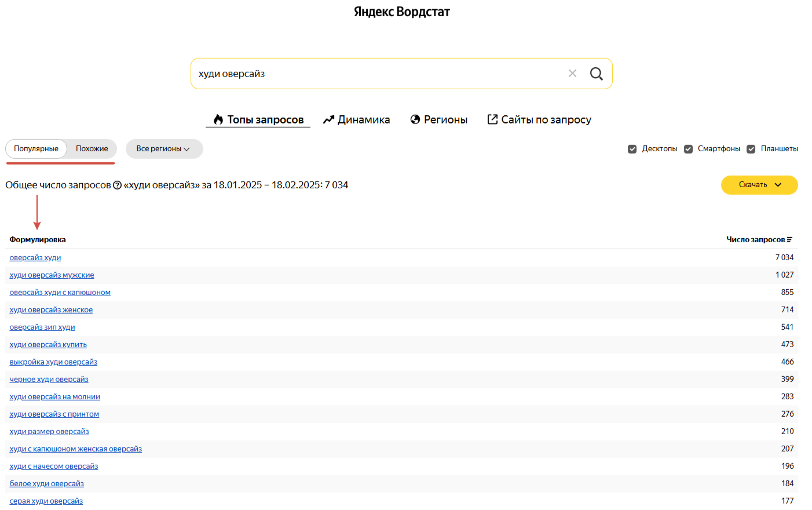This screenshot has width=812, height=510.
Task: Uncheck the Смартфоны checkbox
Action: coord(688,149)
